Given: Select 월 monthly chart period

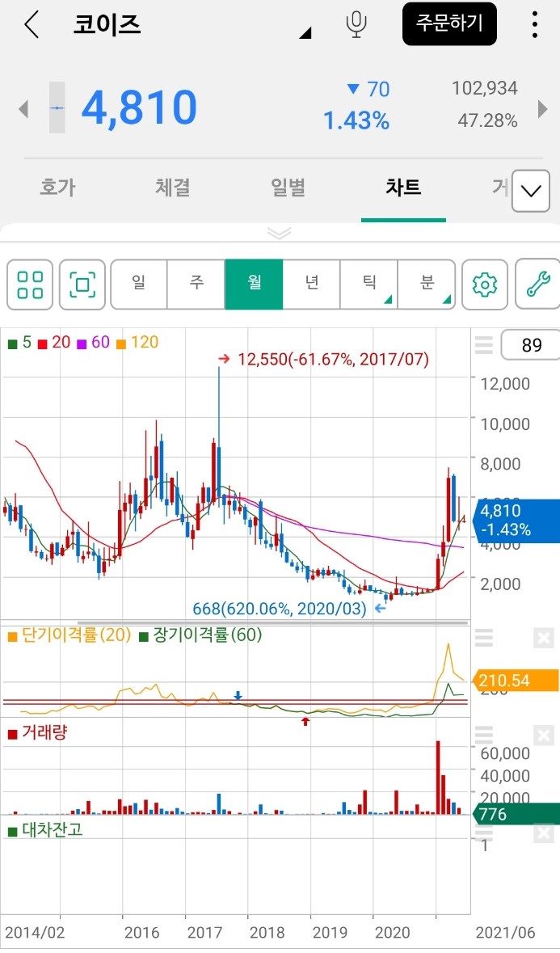Looking at the screenshot, I should click(254, 285).
